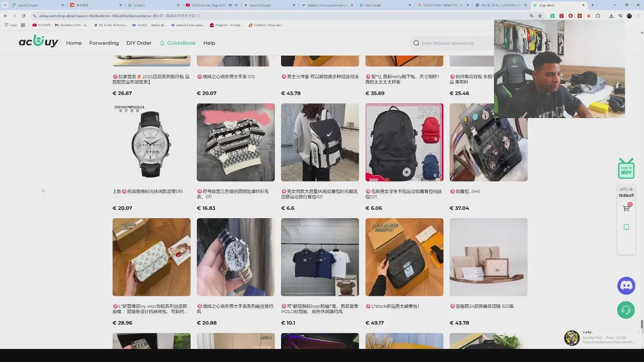Click the zoom magnifier icon in address bar
This screenshot has height=362, width=644.
tap(531, 16)
